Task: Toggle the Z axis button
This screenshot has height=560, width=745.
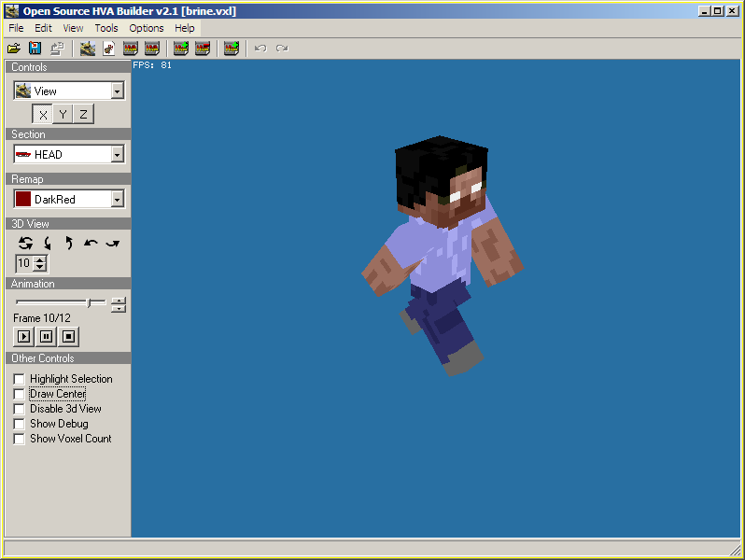Action: (84, 114)
